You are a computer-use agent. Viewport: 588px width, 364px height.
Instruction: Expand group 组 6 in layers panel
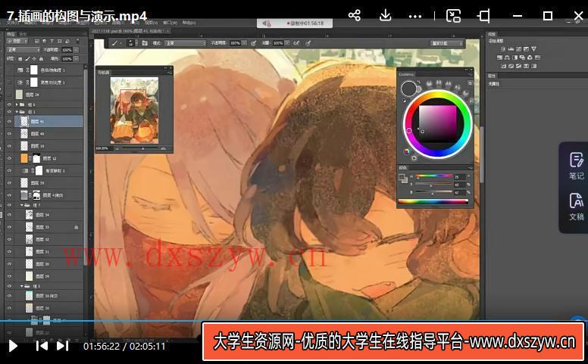coord(17,104)
